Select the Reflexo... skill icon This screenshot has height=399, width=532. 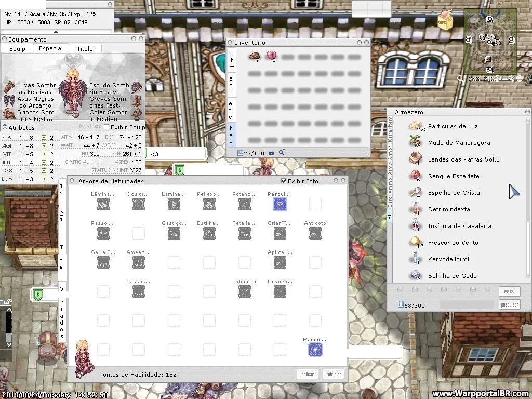[209, 204]
